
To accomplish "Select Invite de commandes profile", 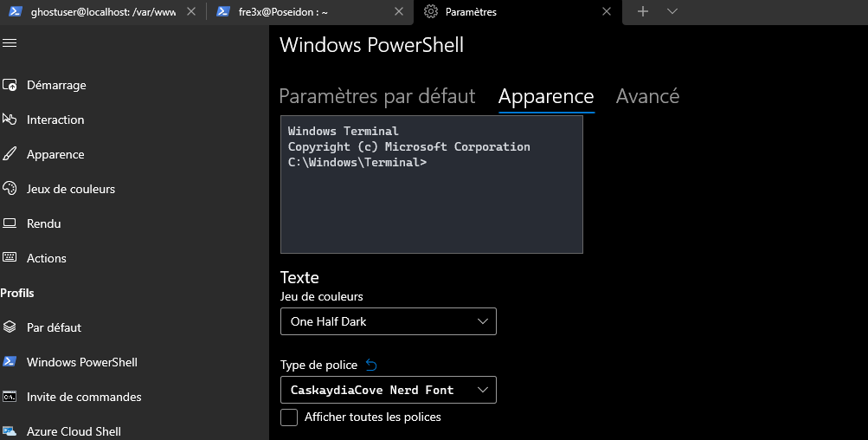I will tap(83, 397).
